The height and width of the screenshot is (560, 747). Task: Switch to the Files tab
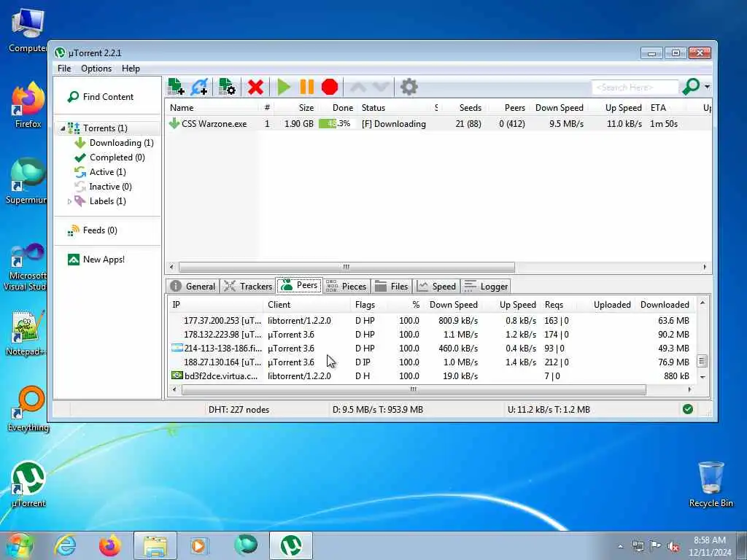(x=391, y=286)
